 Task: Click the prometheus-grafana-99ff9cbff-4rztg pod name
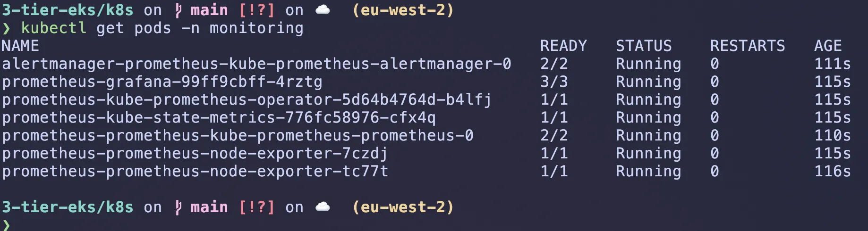pos(162,82)
